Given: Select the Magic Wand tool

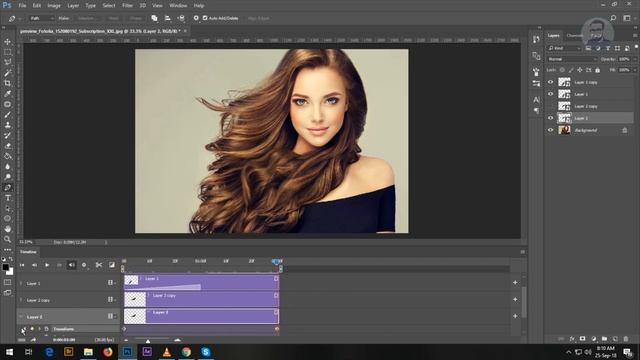Looking at the screenshot, I should (x=7, y=73).
